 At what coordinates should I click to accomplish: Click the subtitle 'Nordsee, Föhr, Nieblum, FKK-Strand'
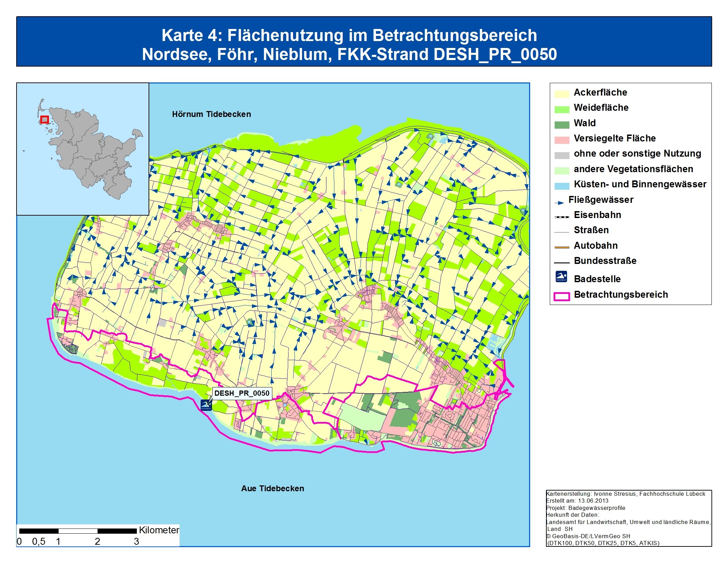[285, 54]
